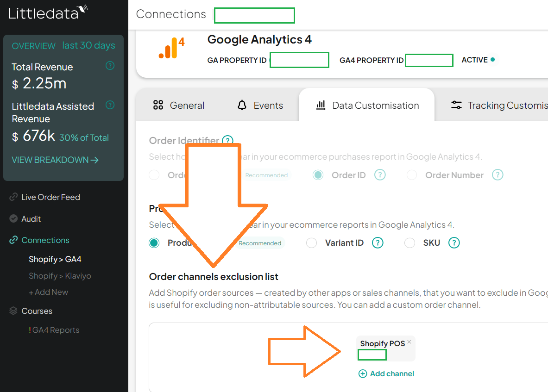Image resolution: width=548 pixels, height=392 pixels.
Task: Open Audit in sidebar
Action: [31, 218]
